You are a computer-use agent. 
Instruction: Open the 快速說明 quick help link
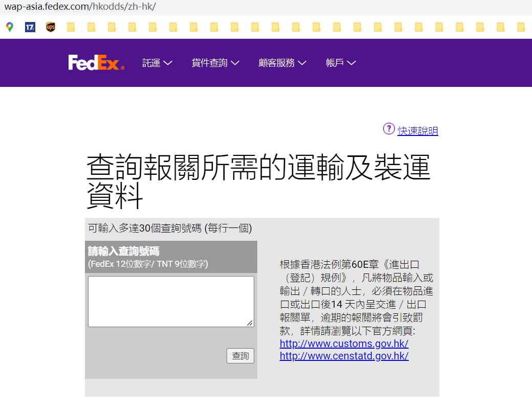tap(417, 131)
